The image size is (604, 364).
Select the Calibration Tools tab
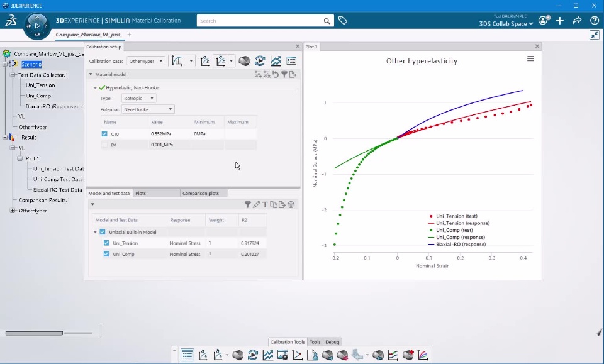pos(288,342)
